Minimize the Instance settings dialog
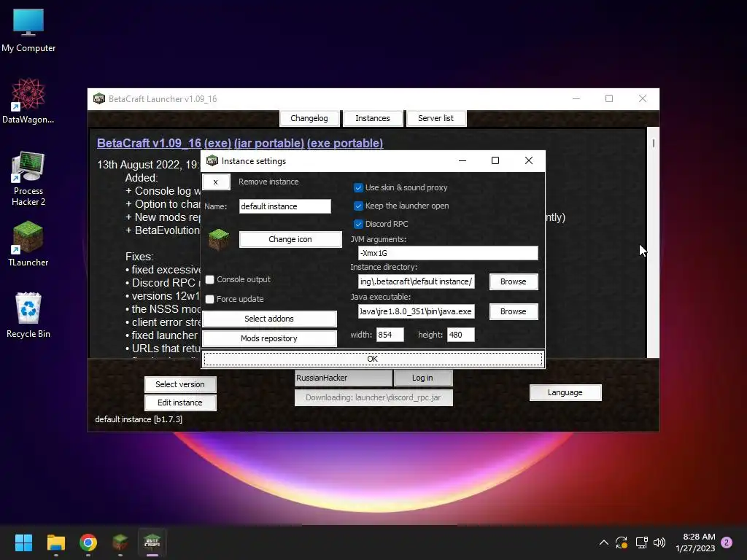 (462, 160)
